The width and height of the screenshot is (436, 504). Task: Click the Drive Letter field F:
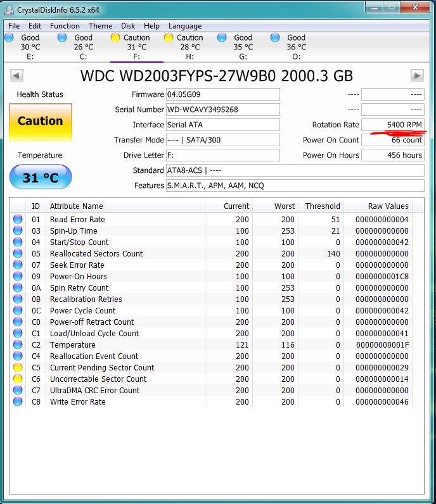coord(222,155)
